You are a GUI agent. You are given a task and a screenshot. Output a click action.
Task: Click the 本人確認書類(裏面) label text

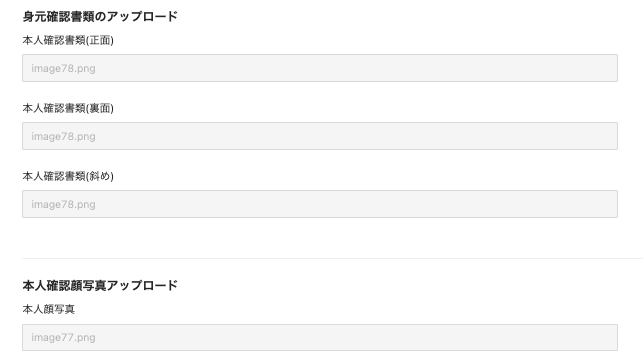68,108
